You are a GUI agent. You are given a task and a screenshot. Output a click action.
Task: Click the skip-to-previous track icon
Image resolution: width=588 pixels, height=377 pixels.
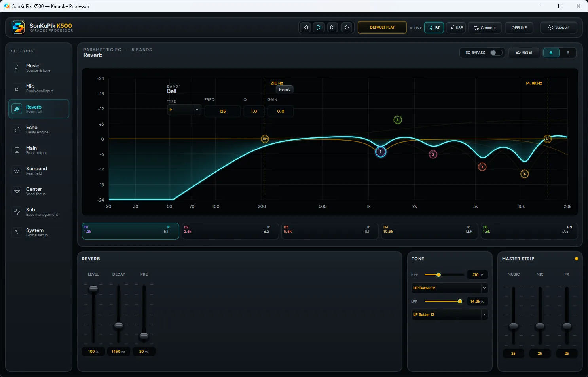pos(305,27)
